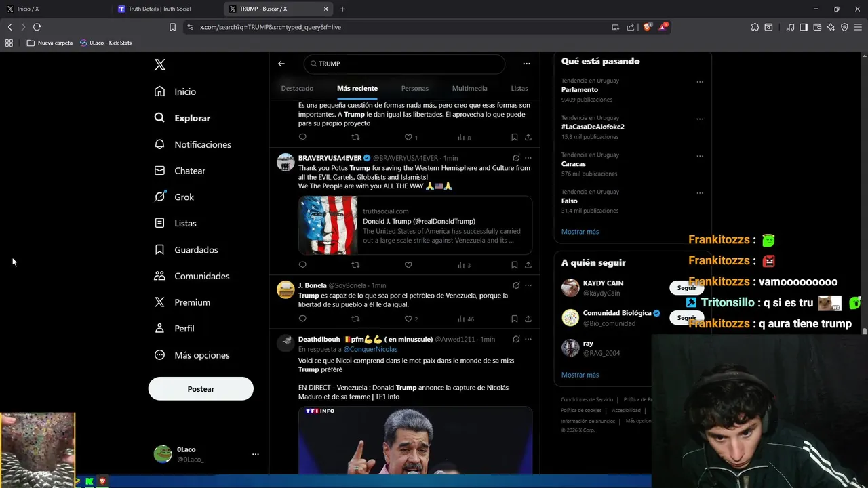Open 0Laco account menu three dots
The height and width of the screenshot is (488, 868).
(256, 454)
